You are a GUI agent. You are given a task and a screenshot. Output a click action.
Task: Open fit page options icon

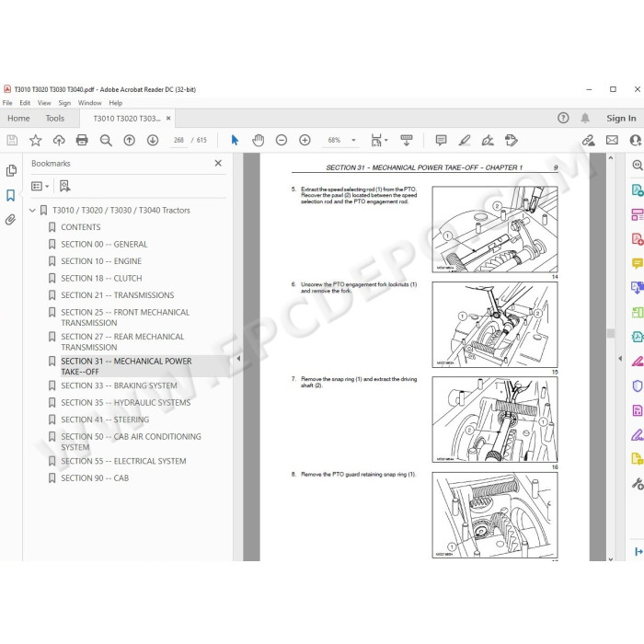click(x=379, y=141)
